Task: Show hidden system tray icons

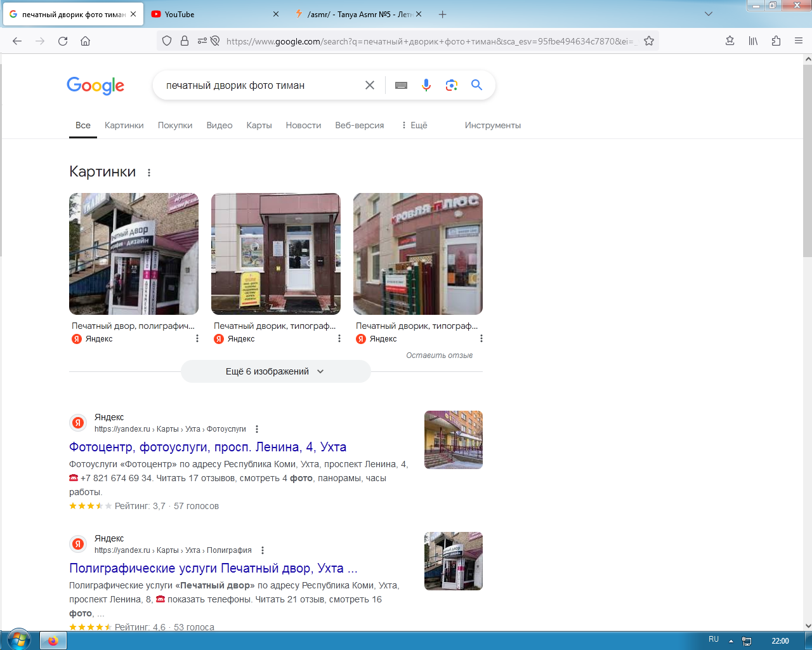Action: pyautogui.click(x=731, y=640)
